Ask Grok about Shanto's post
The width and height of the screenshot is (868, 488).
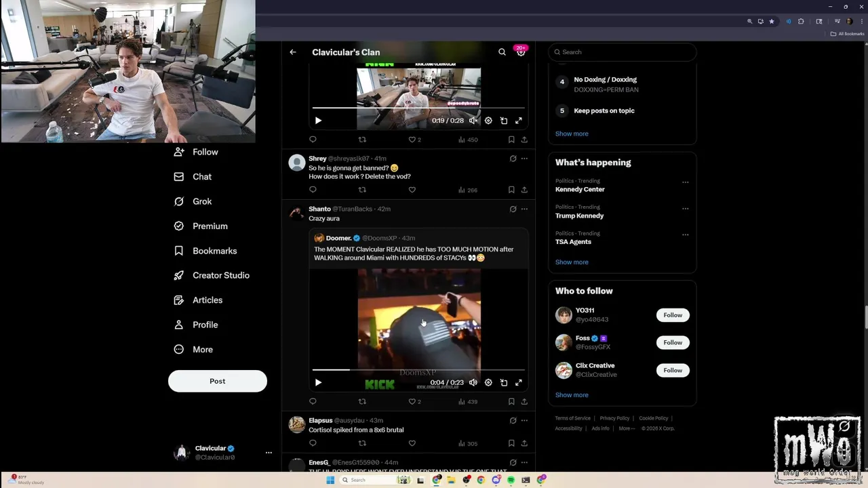tap(513, 209)
